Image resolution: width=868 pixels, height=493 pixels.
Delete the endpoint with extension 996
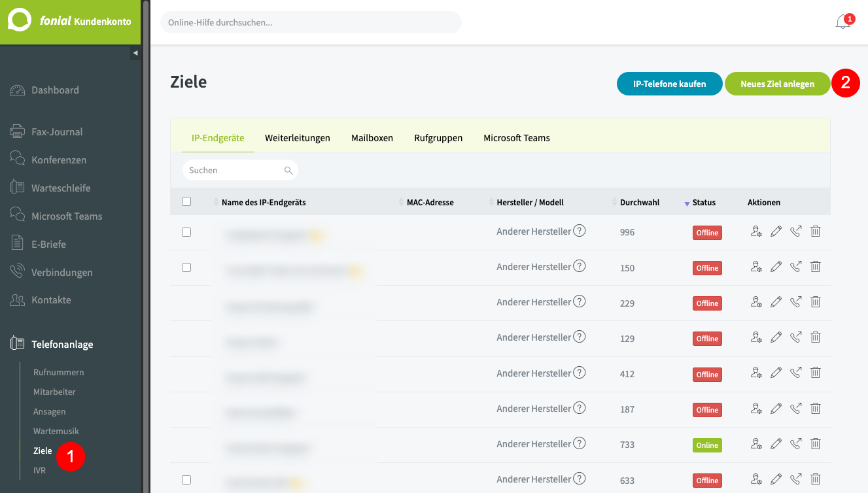pos(815,231)
